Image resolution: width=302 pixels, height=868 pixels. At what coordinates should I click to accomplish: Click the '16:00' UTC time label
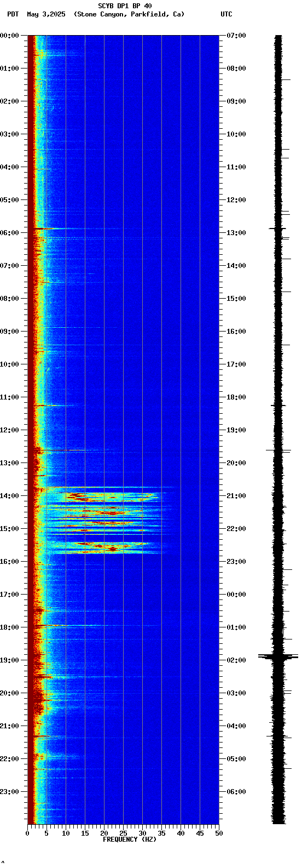click(x=236, y=332)
